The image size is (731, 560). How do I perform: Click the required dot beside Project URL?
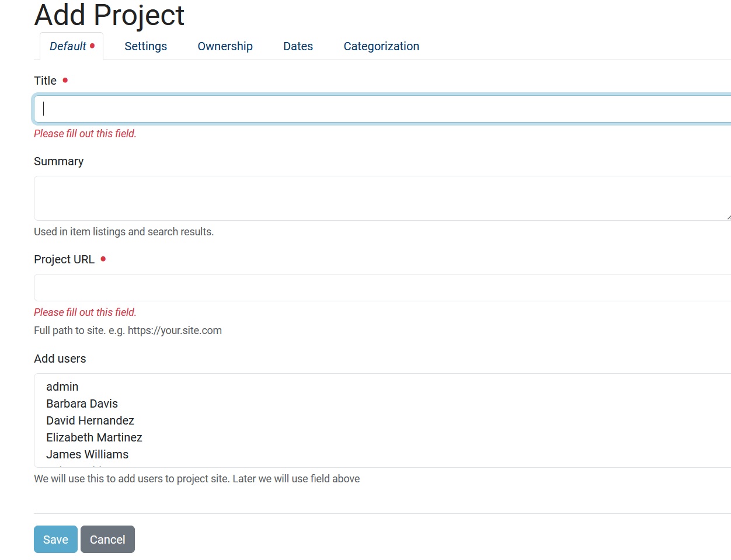point(103,259)
